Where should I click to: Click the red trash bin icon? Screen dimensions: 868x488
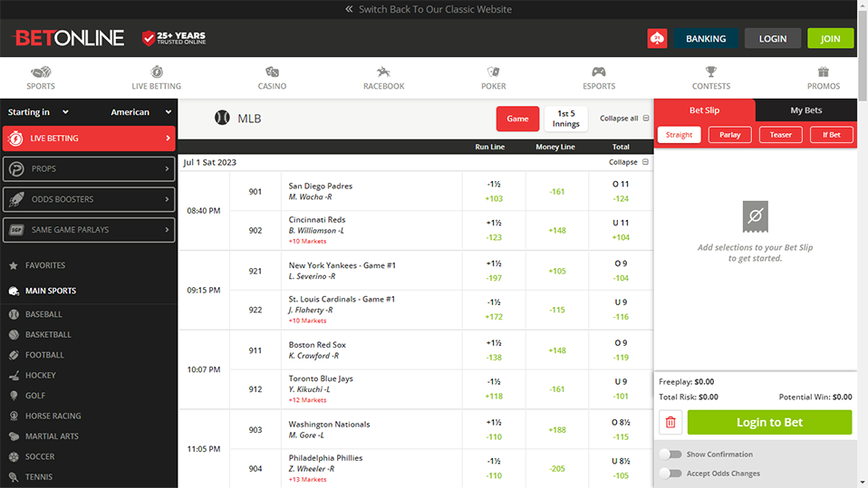click(670, 422)
